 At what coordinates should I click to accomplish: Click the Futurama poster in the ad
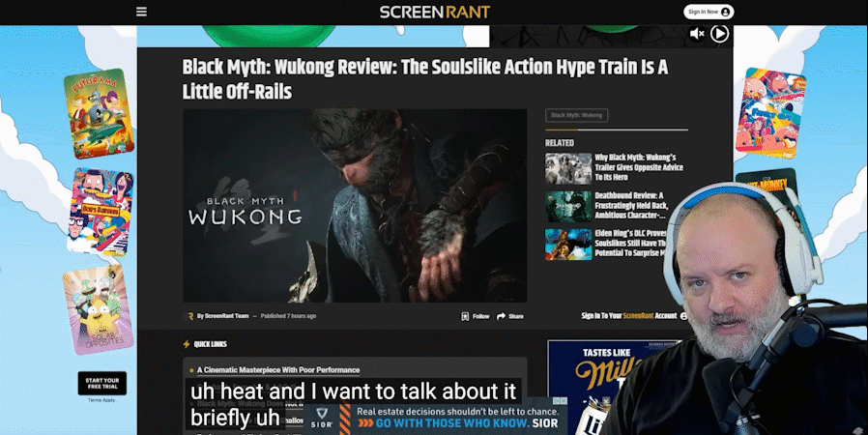[99, 113]
